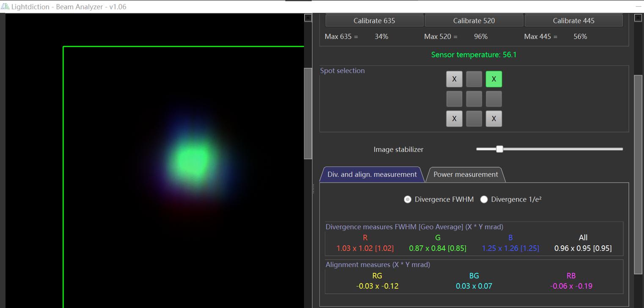Minimize the Beam Analyzer window
The height and width of the screenshot is (308, 644).
[x=638, y=7]
